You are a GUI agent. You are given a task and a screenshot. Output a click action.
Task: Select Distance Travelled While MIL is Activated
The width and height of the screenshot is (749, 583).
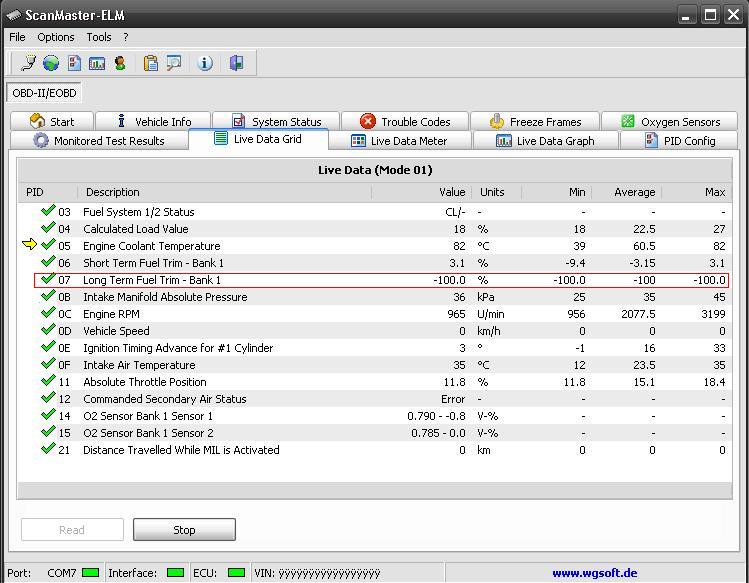click(182, 450)
